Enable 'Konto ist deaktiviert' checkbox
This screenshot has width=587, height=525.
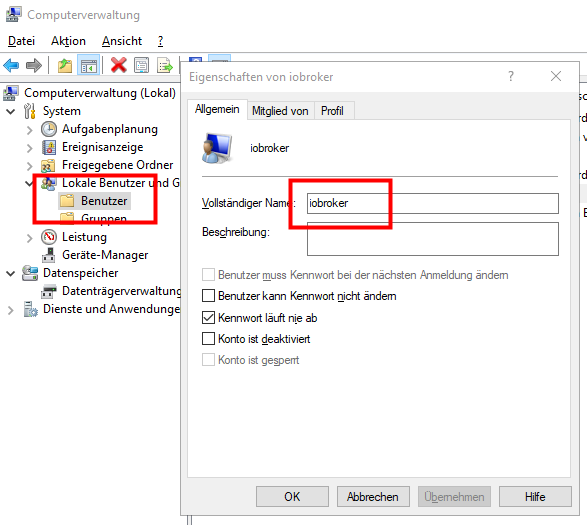coord(209,339)
